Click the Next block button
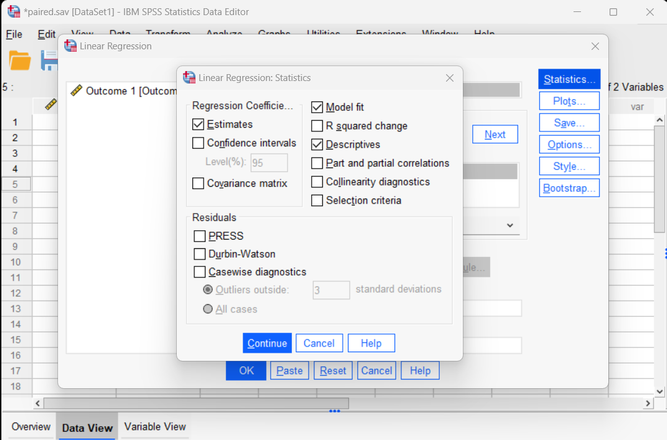Screen dimensions: 667x440 [495, 134]
